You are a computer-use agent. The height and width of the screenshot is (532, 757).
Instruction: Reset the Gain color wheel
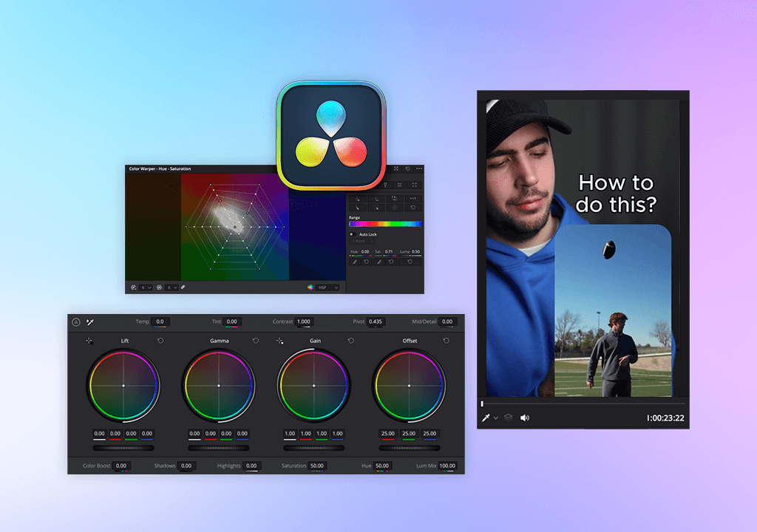pyautogui.click(x=351, y=341)
